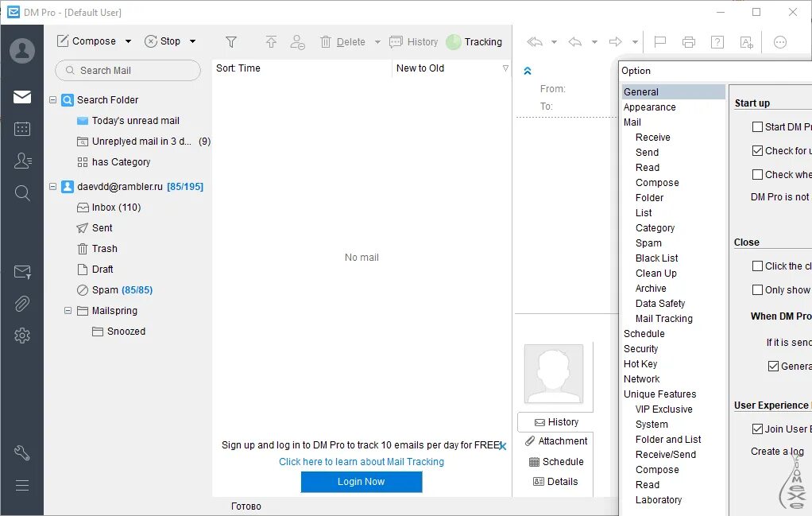The height and width of the screenshot is (516, 812).
Task: Collapse the Search Folder tree node
Action: tap(52, 99)
